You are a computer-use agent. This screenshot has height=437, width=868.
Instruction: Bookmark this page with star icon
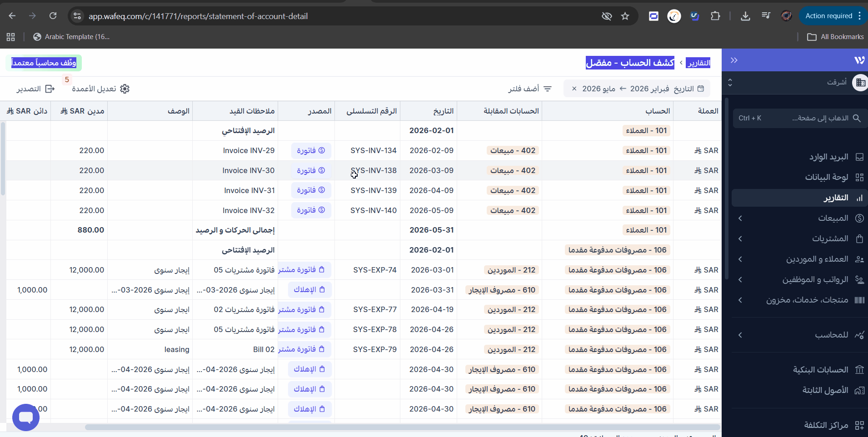coord(625,16)
